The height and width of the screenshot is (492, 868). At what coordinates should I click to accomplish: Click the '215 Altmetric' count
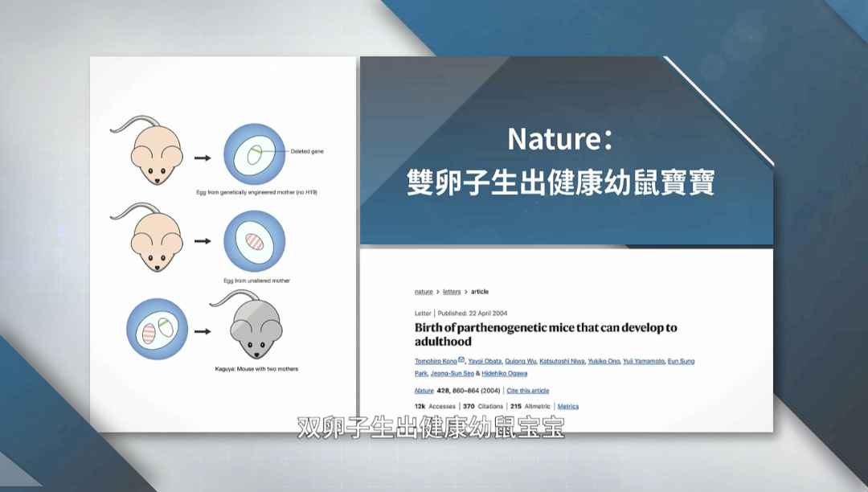point(530,406)
